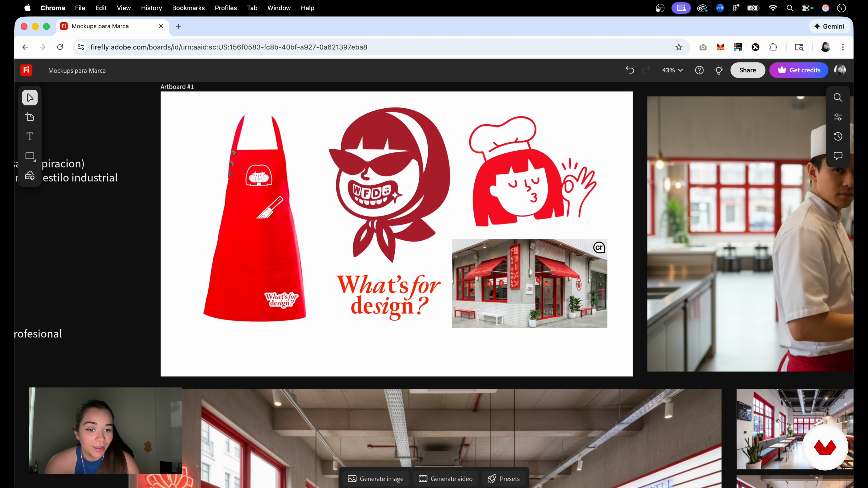
Task: Undo the last action
Action: 630,70
